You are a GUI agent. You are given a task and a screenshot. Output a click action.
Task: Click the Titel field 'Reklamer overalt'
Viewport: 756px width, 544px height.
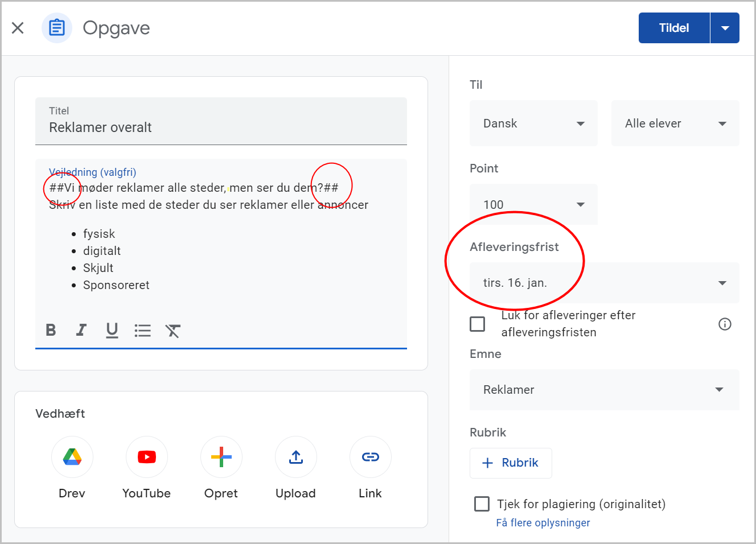click(221, 121)
